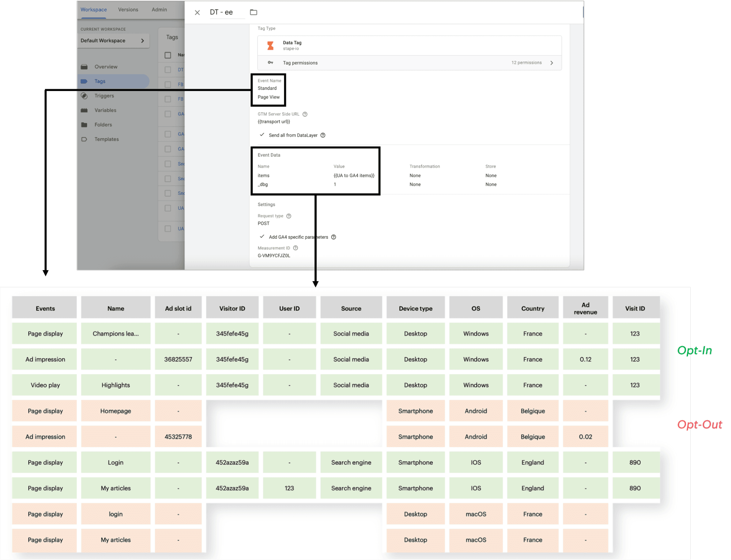Click the Tag permissions key icon

[271, 63]
